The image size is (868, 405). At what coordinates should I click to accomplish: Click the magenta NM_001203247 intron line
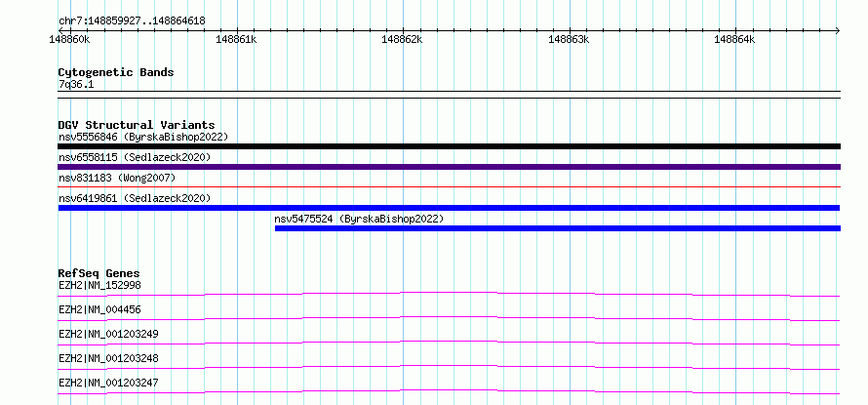coord(449,390)
